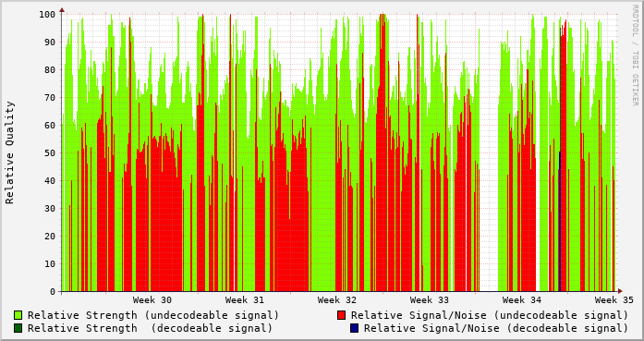This screenshot has height=341, width=644.
Task: Click the Relative Signal/Noise (undecodeable signal) legend text
Action: 490,315
